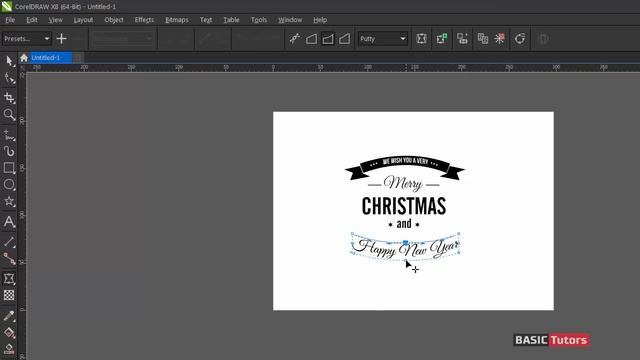The width and height of the screenshot is (640, 360).
Task: Select the Smart Fill tool
Action: 9,349
